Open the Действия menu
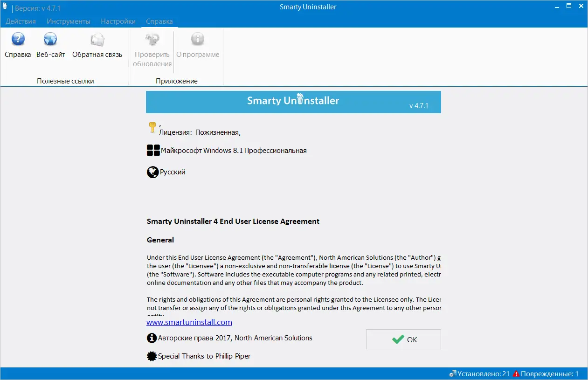588x380 pixels. (x=21, y=21)
